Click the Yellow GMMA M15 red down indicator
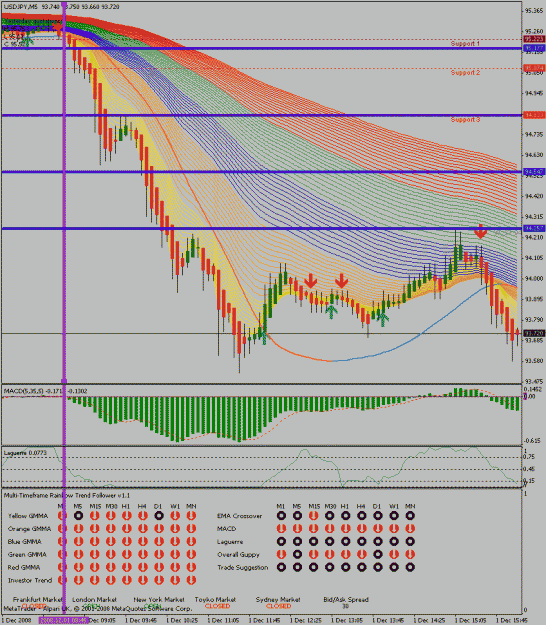The width and height of the screenshot is (546, 625). point(94,515)
